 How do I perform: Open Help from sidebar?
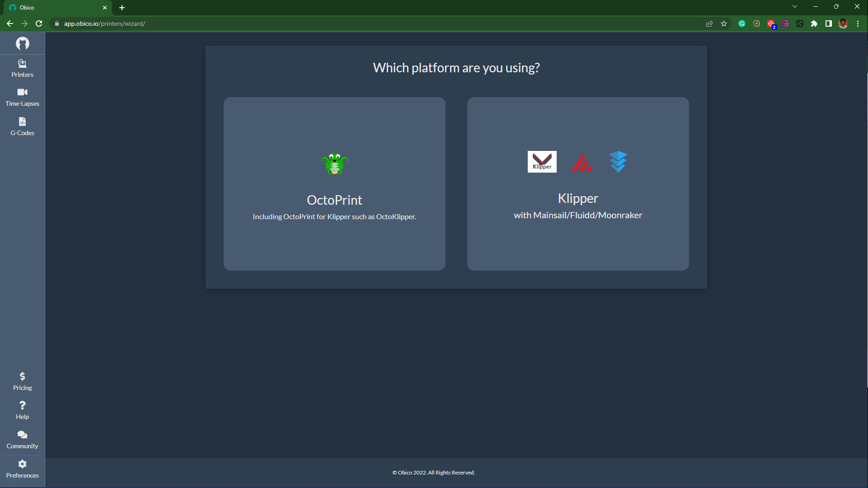[x=22, y=411]
